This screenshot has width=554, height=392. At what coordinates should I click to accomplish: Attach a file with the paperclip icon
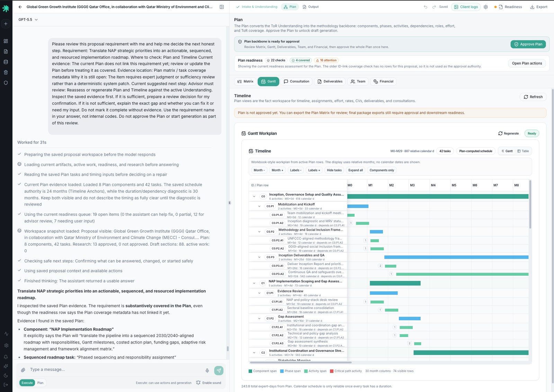(23, 370)
